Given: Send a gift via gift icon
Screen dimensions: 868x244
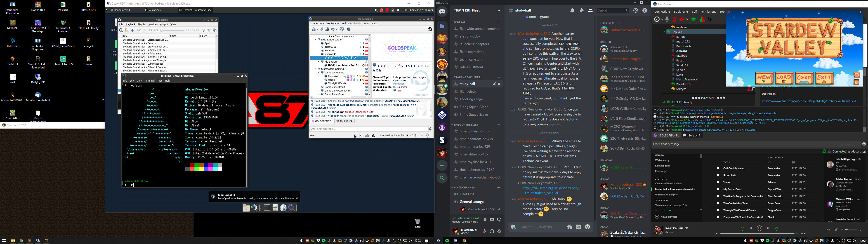Looking at the screenshot, I should click(569, 227).
